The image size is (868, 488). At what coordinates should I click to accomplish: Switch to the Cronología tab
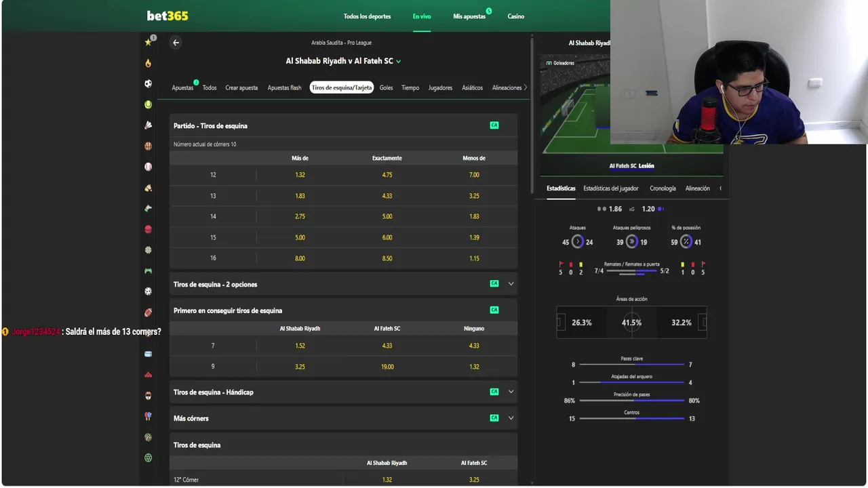(x=663, y=188)
